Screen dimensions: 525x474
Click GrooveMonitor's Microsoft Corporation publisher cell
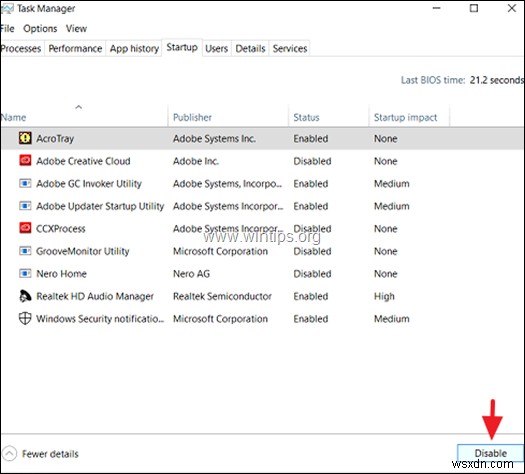220,251
